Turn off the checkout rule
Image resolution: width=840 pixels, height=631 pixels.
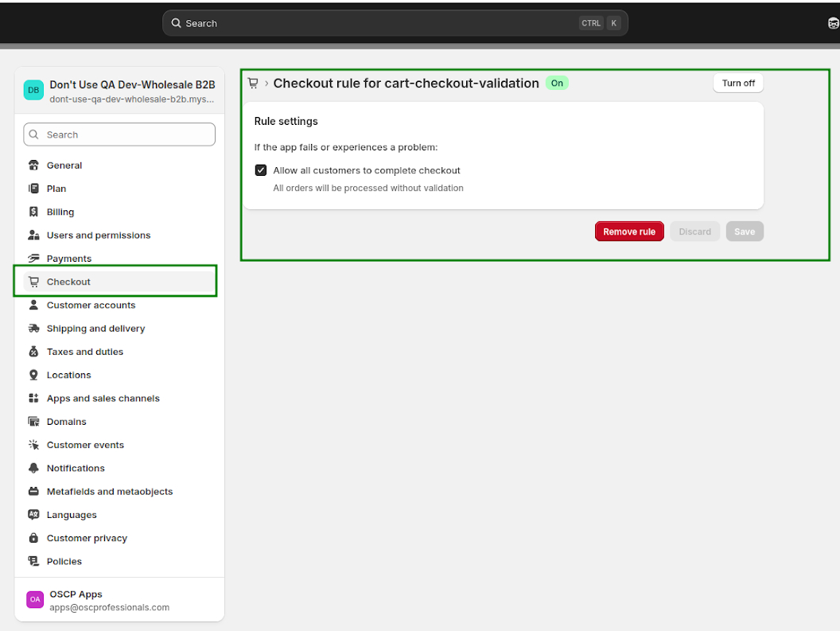point(737,82)
